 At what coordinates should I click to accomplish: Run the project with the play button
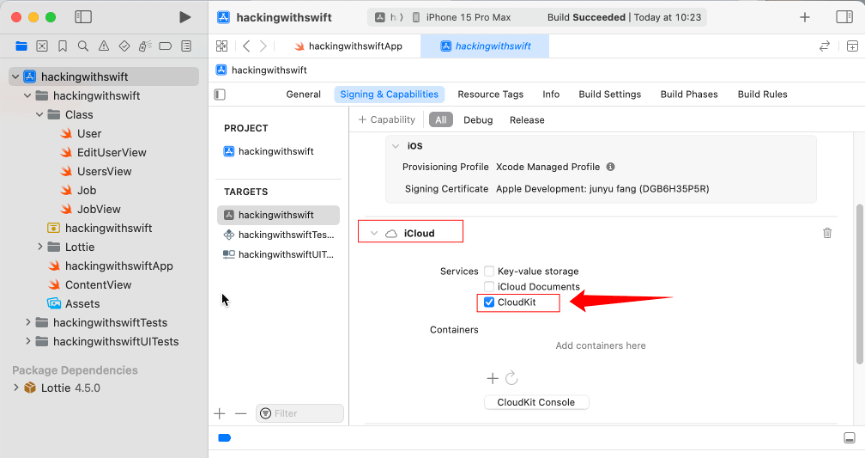(185, 17)
